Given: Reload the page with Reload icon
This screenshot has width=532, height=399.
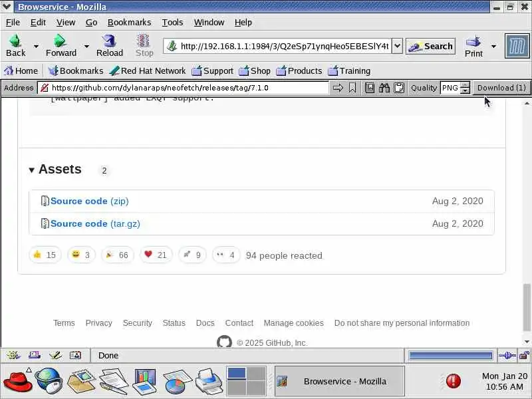Looking at the screenshot, I should pos(109,41).
